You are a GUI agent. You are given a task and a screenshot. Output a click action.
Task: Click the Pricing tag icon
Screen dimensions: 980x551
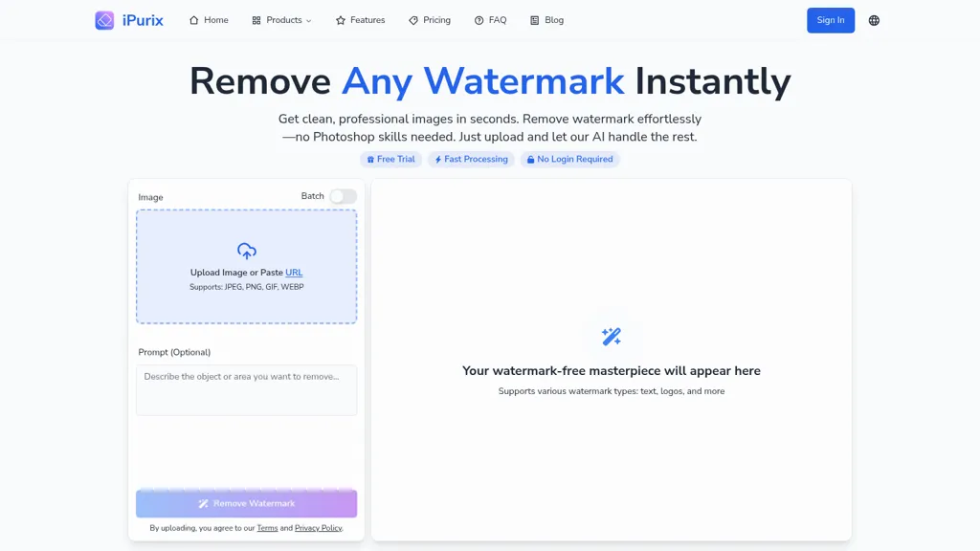pyautogui.click(x=413, y=20)
